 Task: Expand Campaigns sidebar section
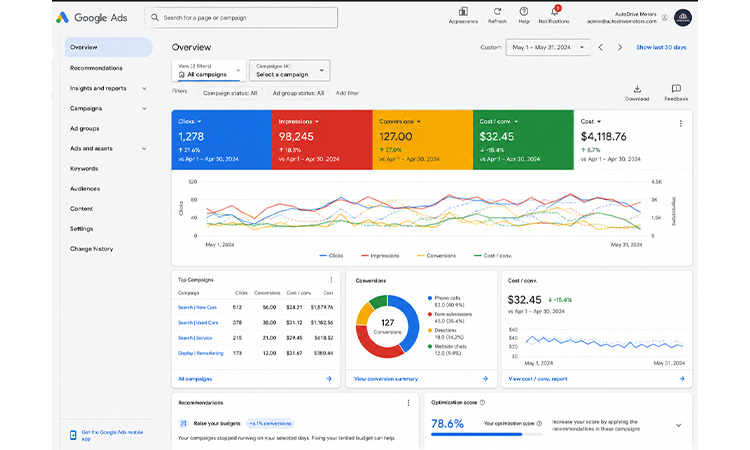click(144, 109)
